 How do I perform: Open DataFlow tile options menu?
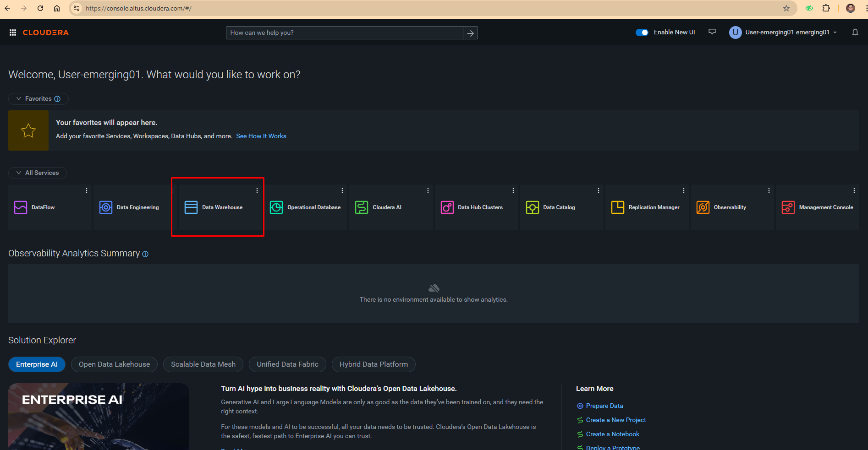tap(87, 190)
